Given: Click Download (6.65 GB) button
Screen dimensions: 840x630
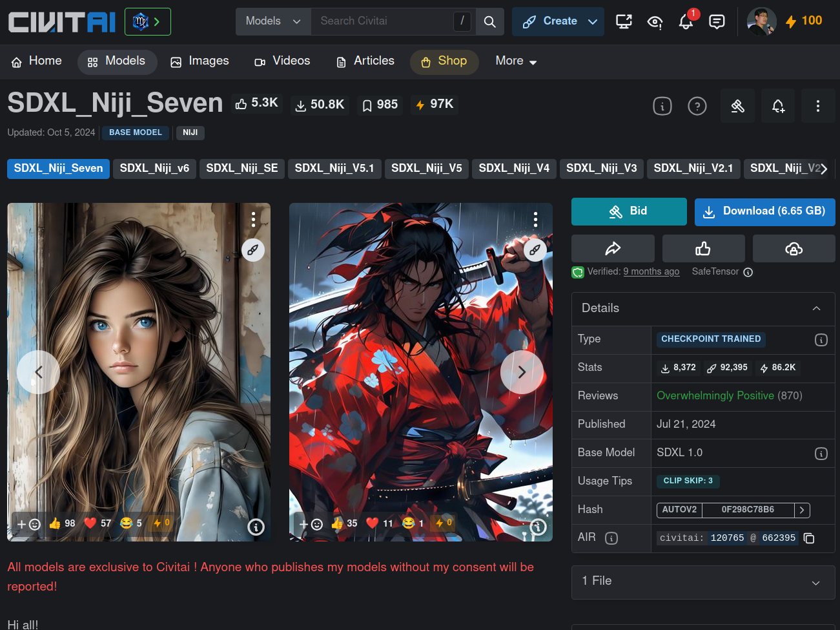Looking at the screenshot, I should (x=764, y=212).
